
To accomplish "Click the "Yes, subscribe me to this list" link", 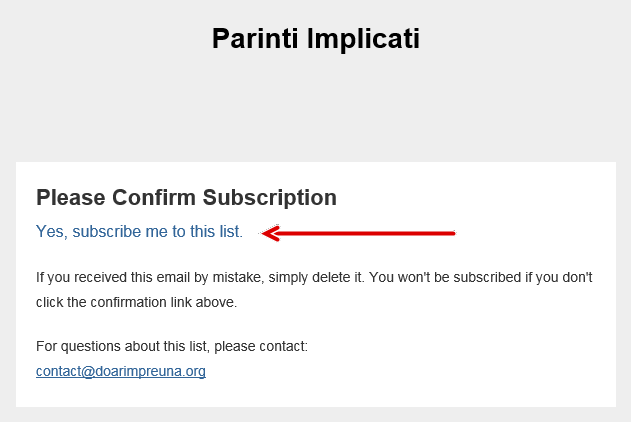I will pos(138,232).
